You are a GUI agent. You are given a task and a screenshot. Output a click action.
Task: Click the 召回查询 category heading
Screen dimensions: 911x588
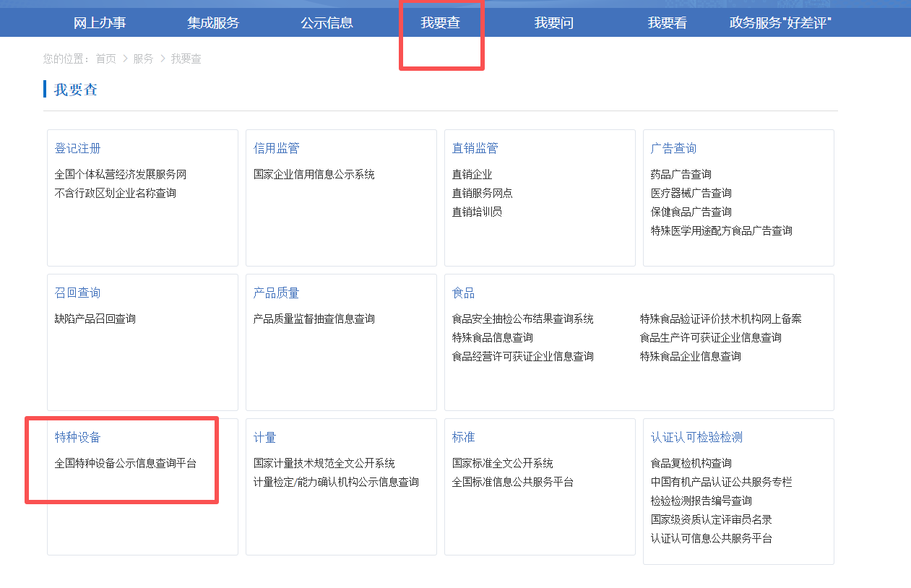(x=78, y=293)
